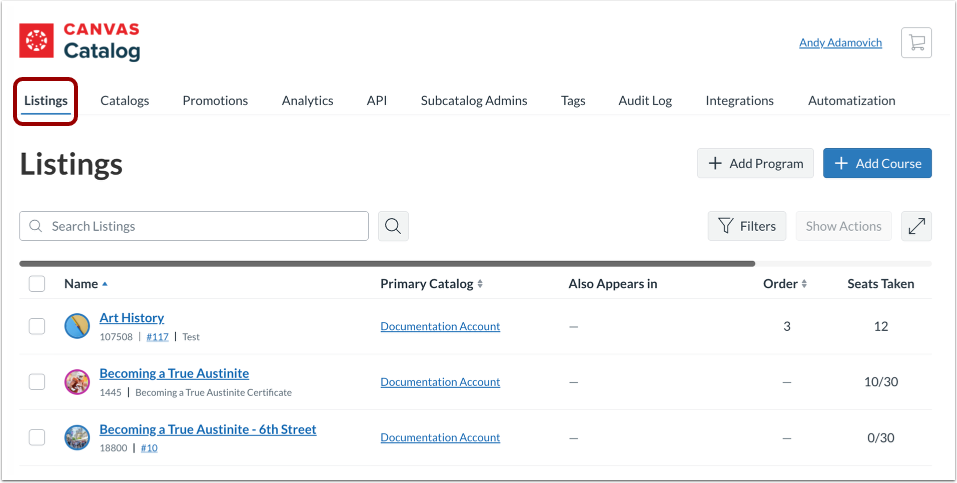Open the Promotions tab

click(x=215, y=101)
